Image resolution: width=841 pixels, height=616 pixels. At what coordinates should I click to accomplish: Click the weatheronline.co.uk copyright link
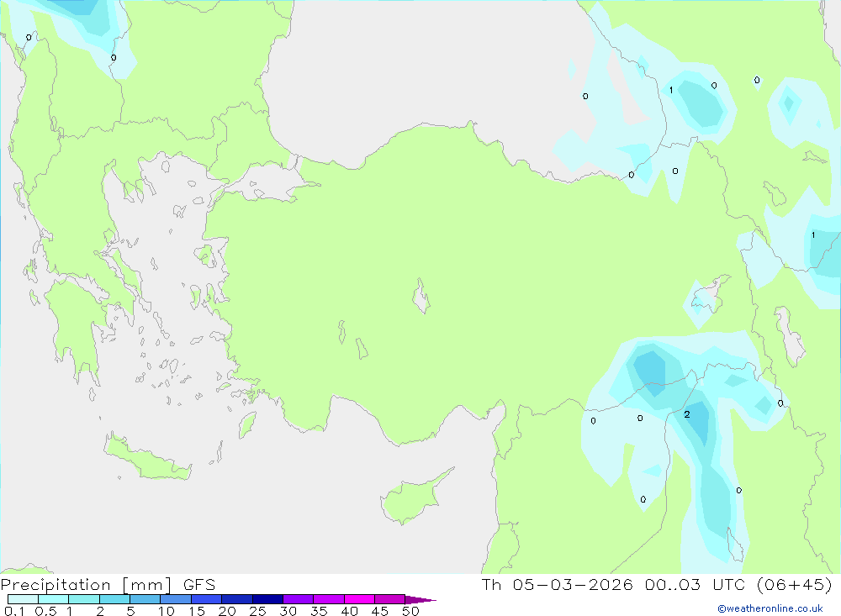(x=770, y=608)
